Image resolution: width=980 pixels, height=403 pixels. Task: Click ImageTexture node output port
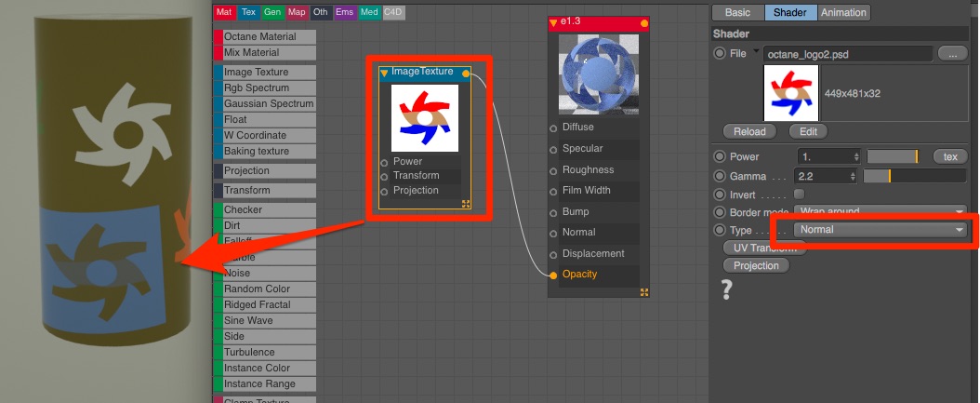pos(466,74)
